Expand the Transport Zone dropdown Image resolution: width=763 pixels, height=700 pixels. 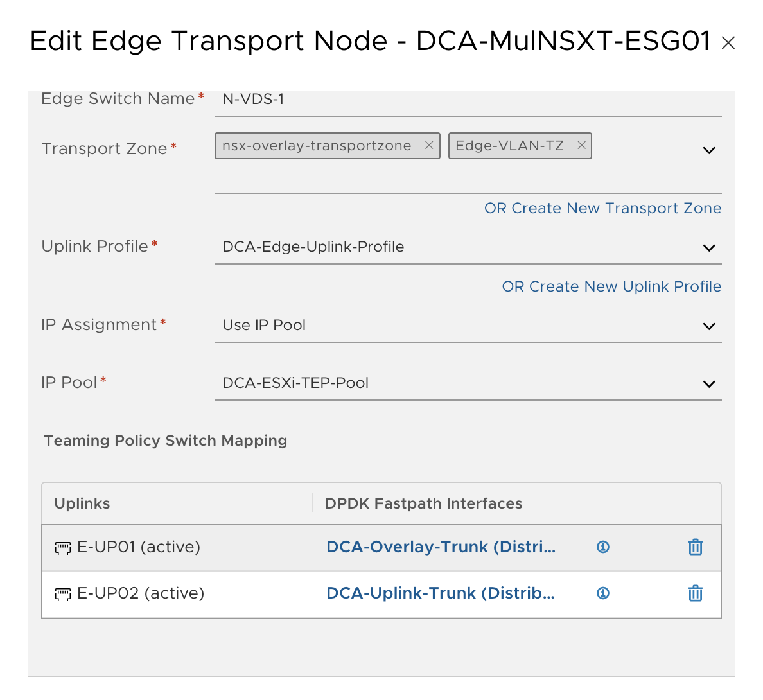tap(709, 151)
